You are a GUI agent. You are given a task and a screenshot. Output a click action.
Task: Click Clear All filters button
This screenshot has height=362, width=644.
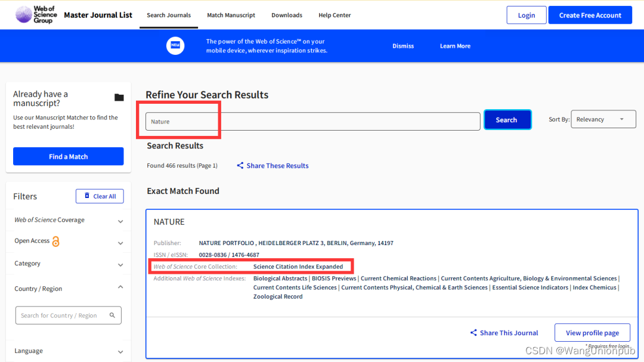[100, 196]
